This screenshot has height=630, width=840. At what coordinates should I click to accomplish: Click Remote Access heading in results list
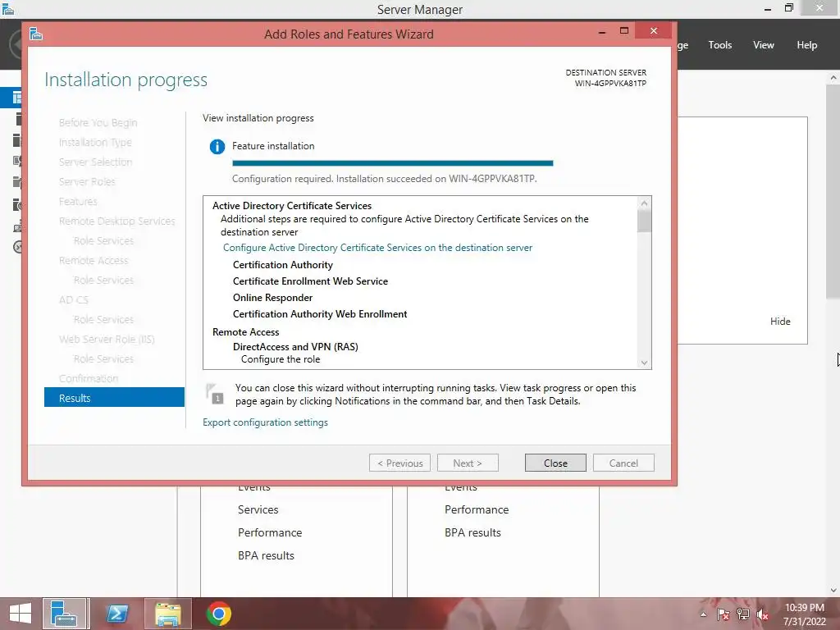[x=245, y=332]
